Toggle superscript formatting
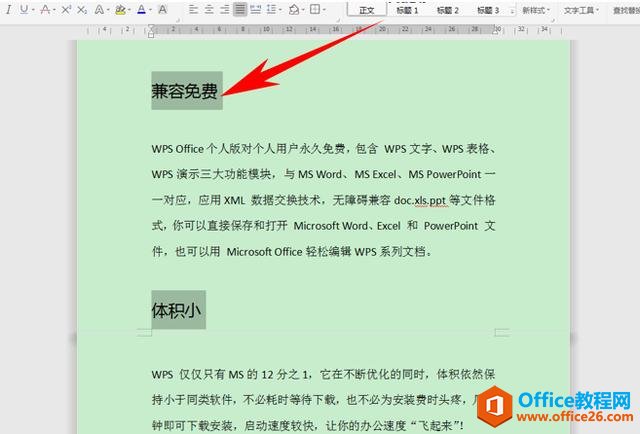 (66, 9)
